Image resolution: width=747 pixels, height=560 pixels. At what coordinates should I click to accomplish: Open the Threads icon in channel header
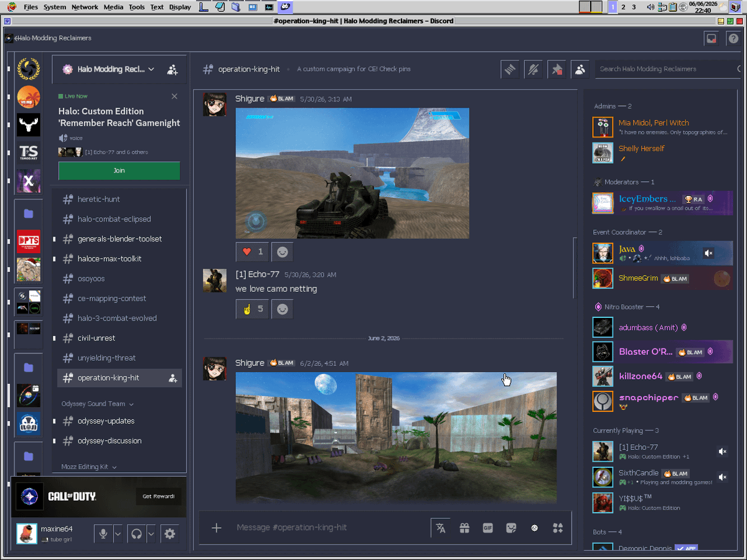pos(510,69)
